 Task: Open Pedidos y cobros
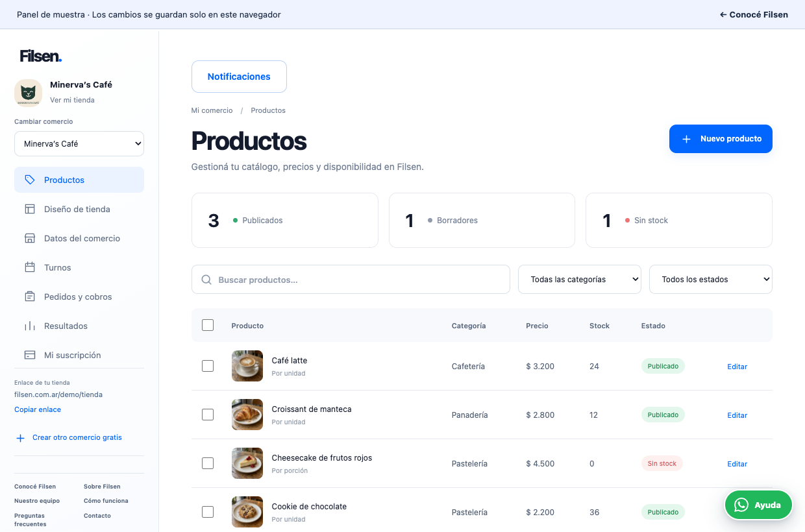tap(79, 296)
